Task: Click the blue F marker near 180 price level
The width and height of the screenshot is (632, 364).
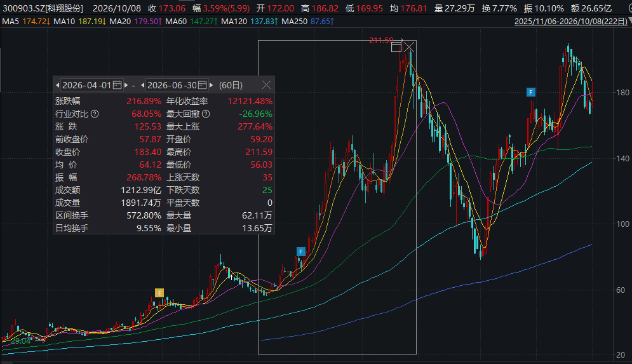Action: point(531,92)
